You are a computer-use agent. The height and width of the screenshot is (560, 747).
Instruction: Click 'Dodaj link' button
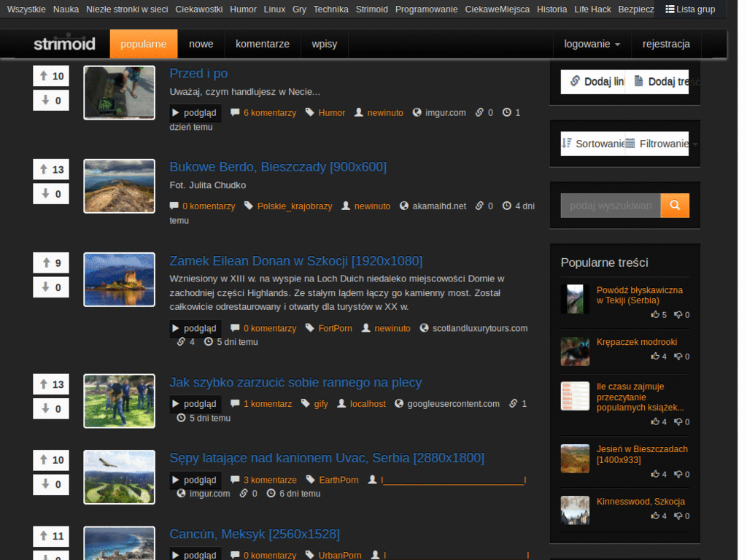[593, 82]
